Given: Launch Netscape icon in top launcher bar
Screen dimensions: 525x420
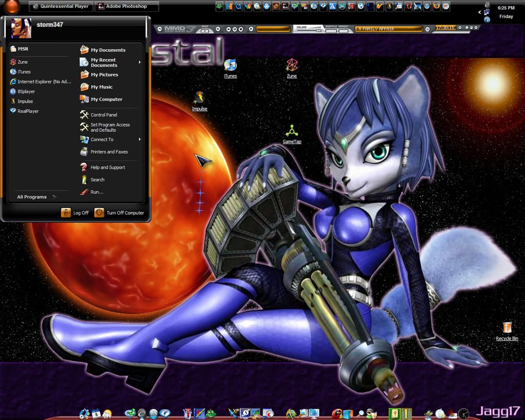Looking at the screenshot, I should [342, 6].
